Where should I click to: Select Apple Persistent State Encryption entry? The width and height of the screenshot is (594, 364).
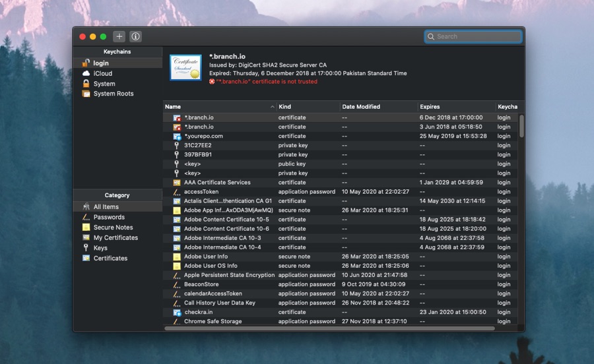(x=340, y=275)
